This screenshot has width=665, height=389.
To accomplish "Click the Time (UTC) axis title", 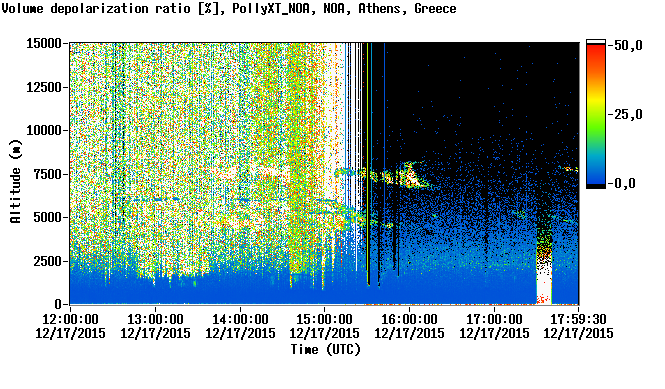I will coord(325,350).
